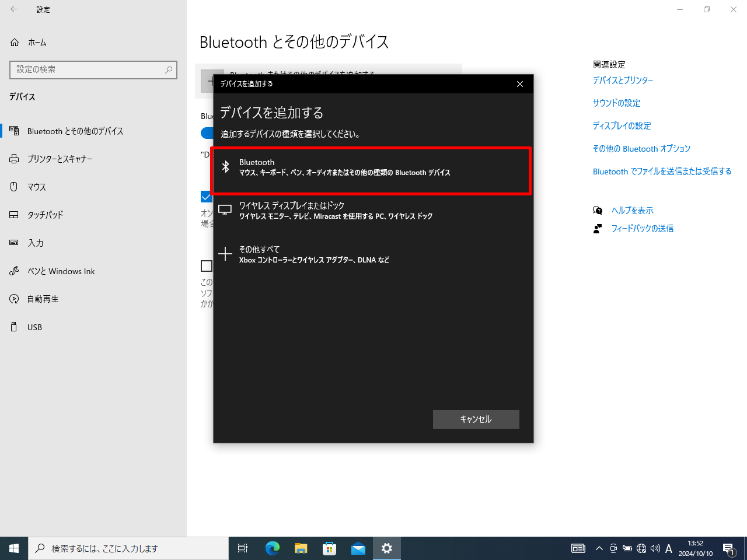Click the volume speaker tray icon

tap(655, 548)
